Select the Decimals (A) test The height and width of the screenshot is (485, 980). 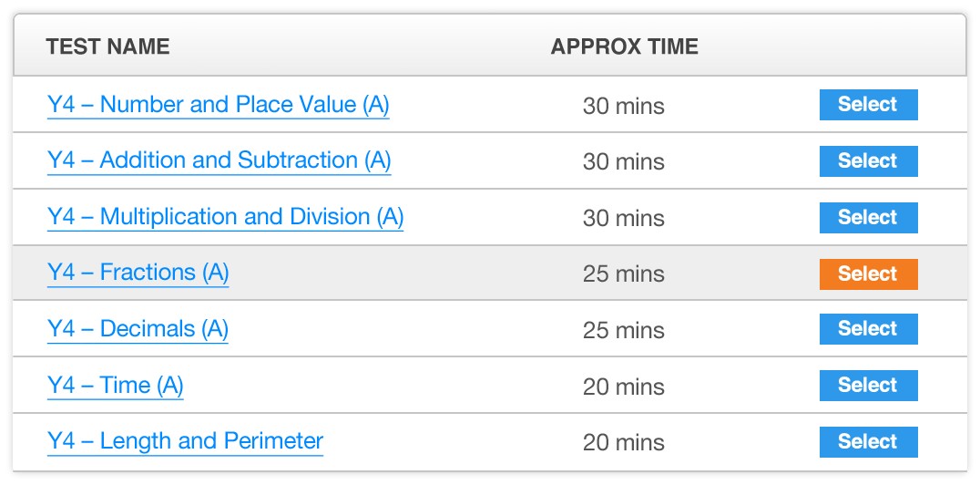click(869, 329)
